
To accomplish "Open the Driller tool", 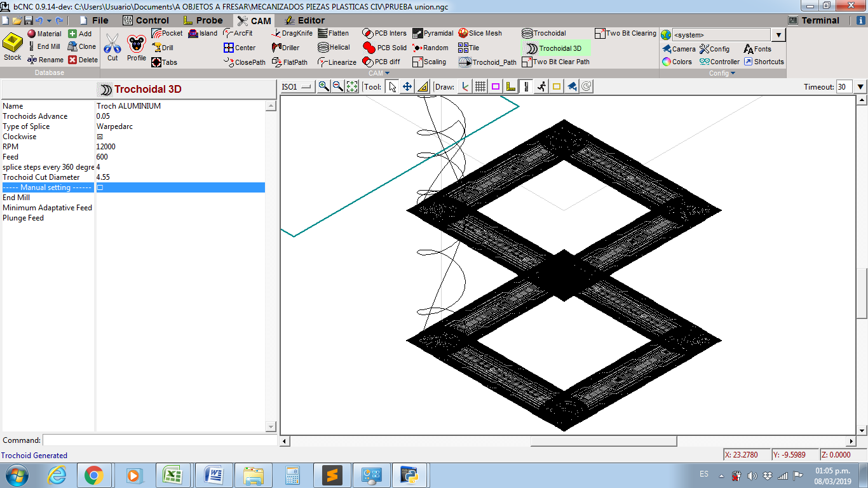I will [x=286, y=48].
